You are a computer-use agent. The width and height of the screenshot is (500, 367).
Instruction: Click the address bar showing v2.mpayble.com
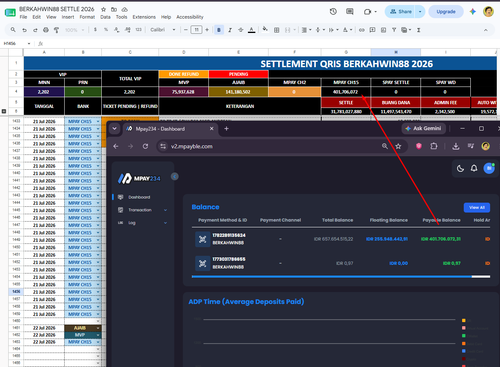click(270, 146)
